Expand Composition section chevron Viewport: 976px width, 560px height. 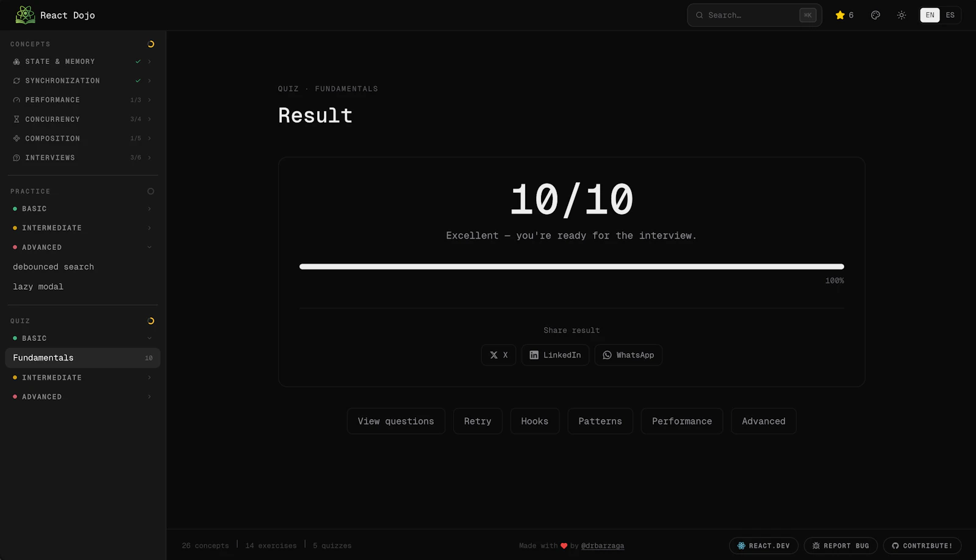(x=149, y=138)
